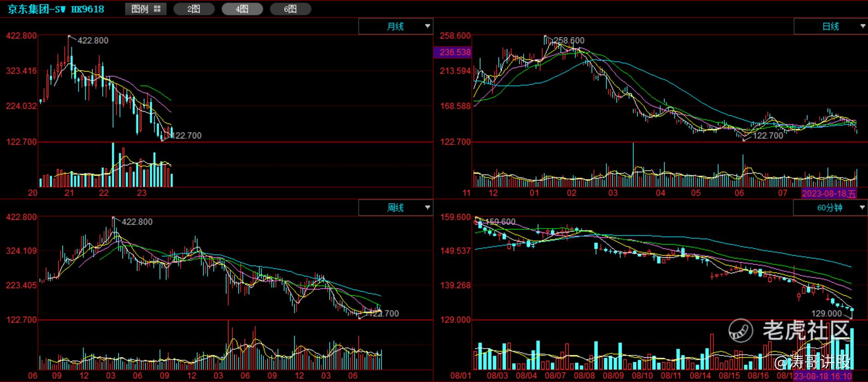Click month label 05 on daily chart

pyautogui.click(x=696, y=193)
